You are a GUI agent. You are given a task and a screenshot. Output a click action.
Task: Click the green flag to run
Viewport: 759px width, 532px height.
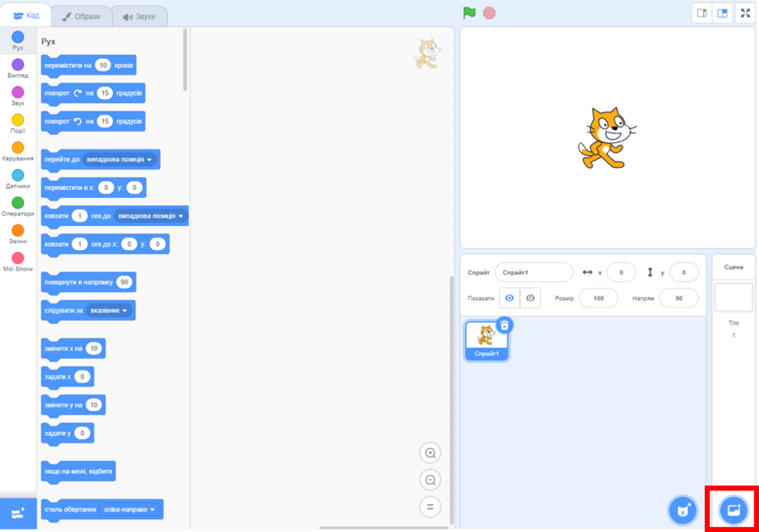click(x=469, y=13)
